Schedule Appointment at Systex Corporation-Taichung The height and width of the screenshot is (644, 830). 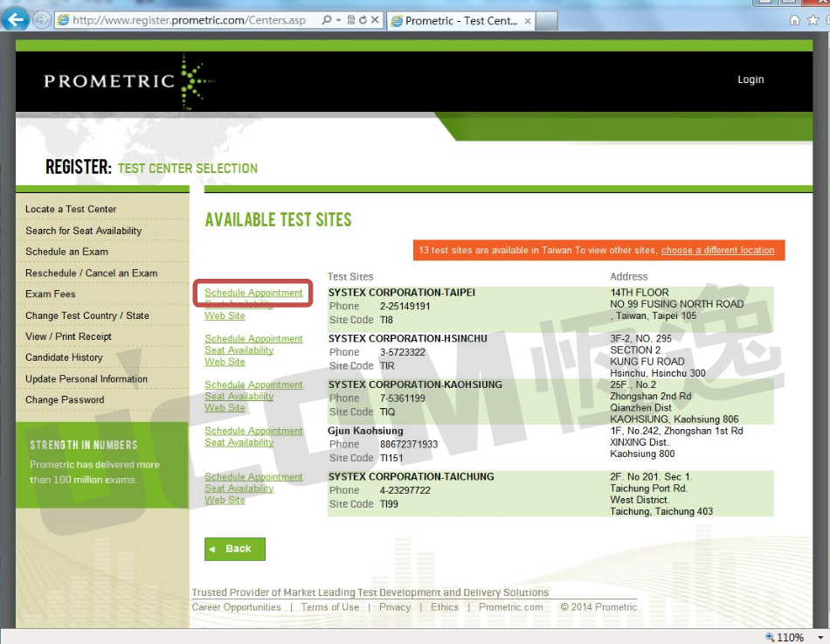(253, 476)
